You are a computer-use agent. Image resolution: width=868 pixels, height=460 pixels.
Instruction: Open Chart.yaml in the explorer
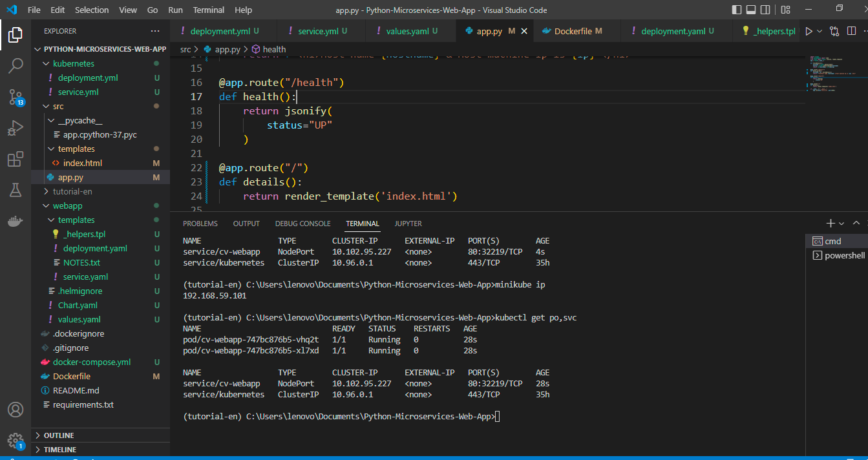pyautogui.click(x=100, y=305)
